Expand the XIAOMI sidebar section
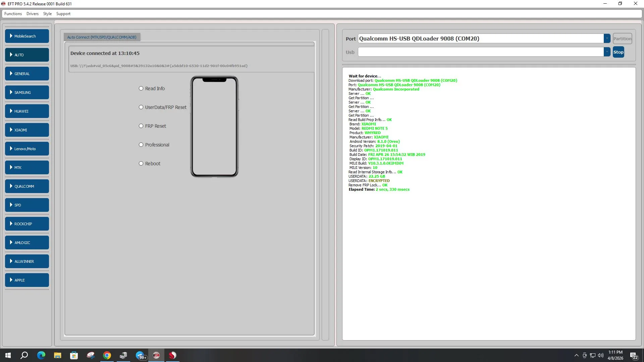Image resolution: width=644 pixels, height=362 pixels. (27, 130)
